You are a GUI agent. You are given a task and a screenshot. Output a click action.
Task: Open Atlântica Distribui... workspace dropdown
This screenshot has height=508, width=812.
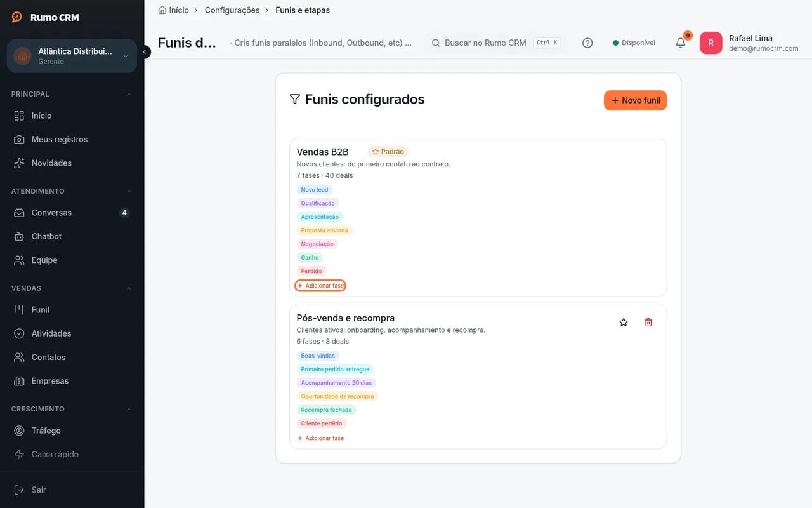72,56
